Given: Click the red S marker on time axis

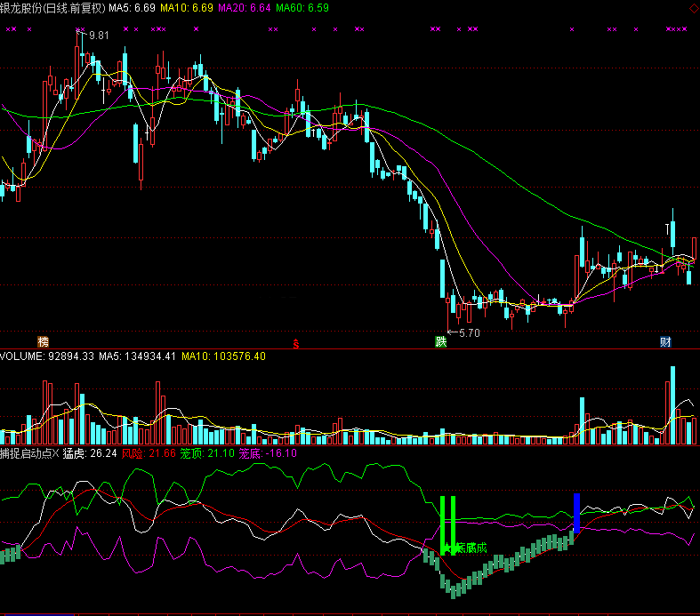Looking at the screenshot, I should click(296, 342).
